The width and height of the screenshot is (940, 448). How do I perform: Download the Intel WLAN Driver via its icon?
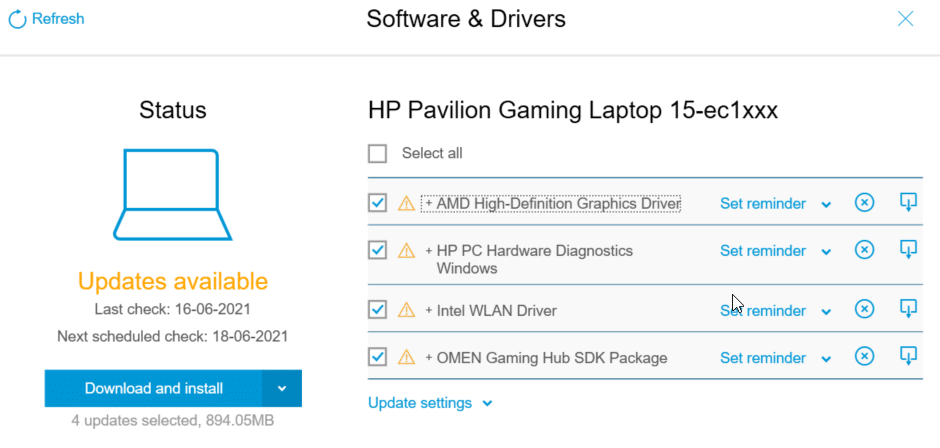coord(908,308)
